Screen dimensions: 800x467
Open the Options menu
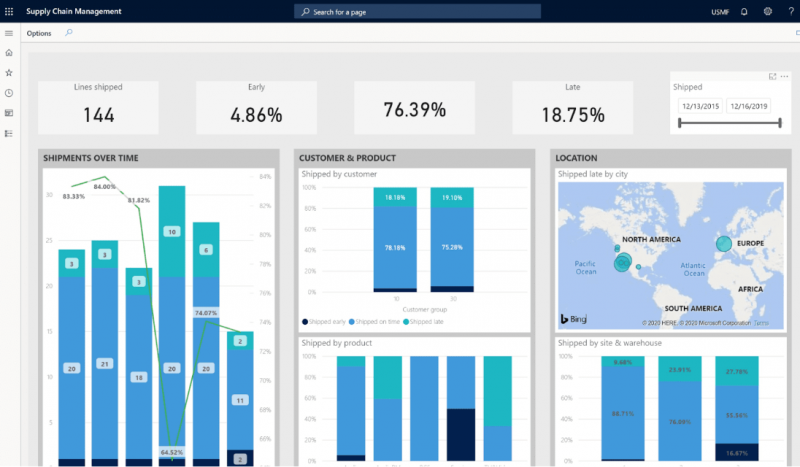(39, 33)
